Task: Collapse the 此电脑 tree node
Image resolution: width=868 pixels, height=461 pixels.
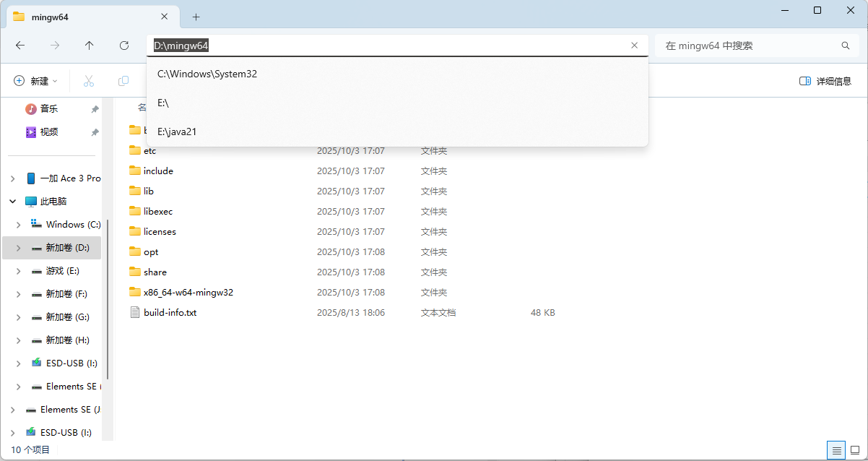Action: point(12,202)
